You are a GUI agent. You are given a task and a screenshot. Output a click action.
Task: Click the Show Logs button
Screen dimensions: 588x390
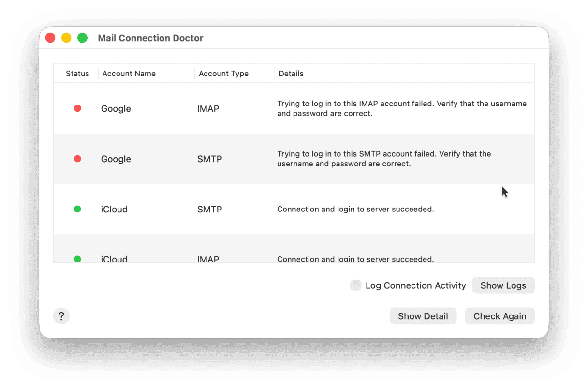coord(503,285)
